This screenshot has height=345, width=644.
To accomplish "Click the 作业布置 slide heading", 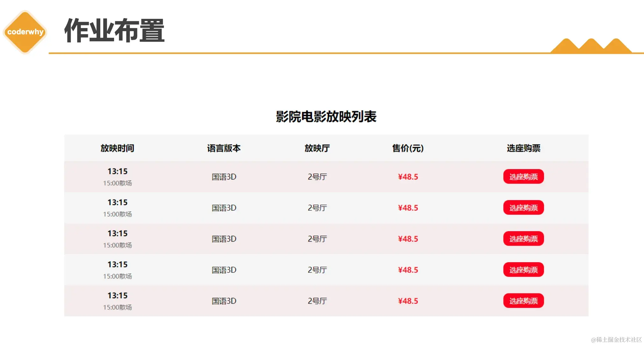I will coord(114,31).
